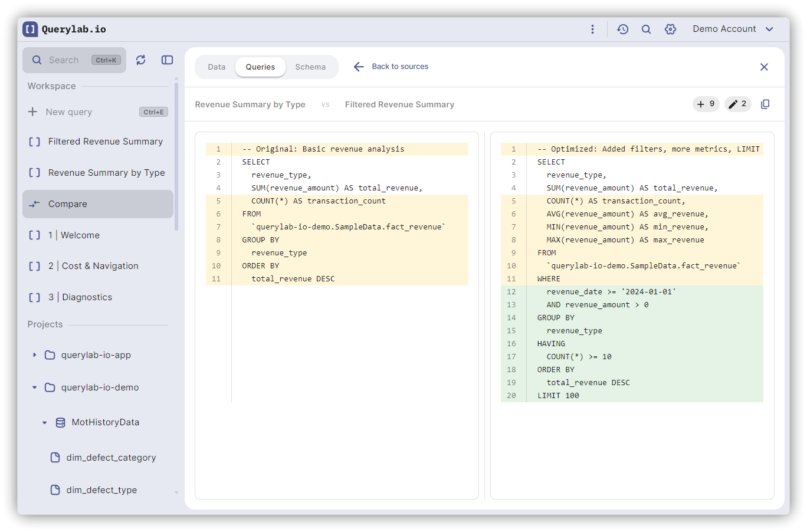Open settings using the gear icon
This screenshot has width=807, height=532.
click(x=670, y=28)
